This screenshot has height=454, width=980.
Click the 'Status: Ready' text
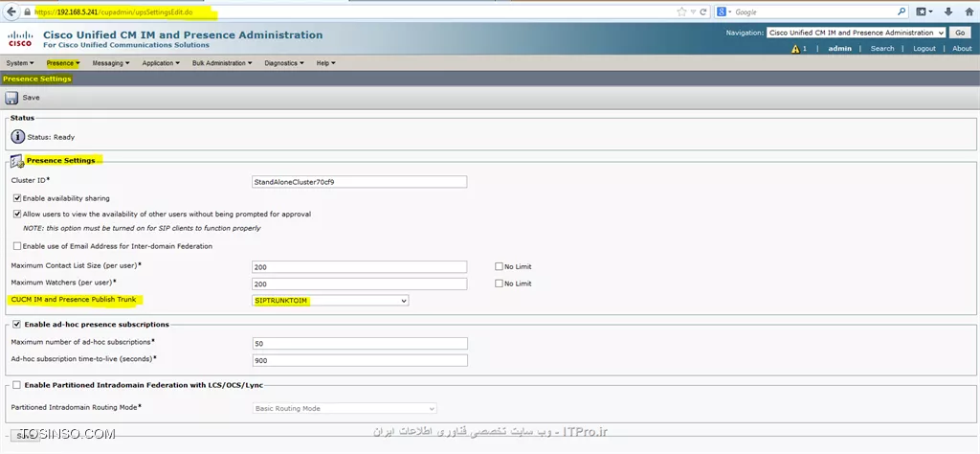click(x=52, y=137)
